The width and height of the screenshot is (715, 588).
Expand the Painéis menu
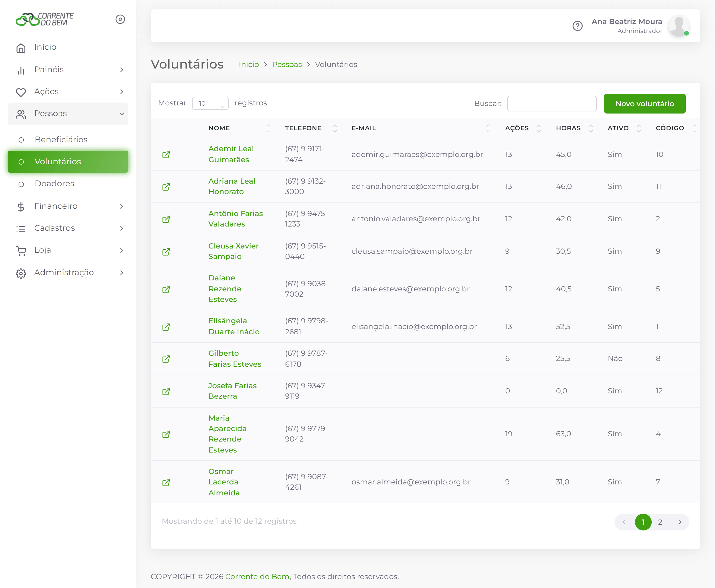pos(68,69)
